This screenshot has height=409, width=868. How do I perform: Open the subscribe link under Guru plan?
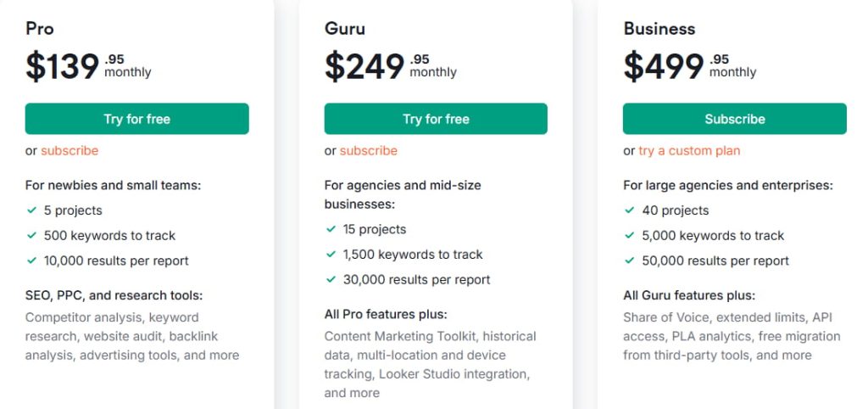click(369, 150)
